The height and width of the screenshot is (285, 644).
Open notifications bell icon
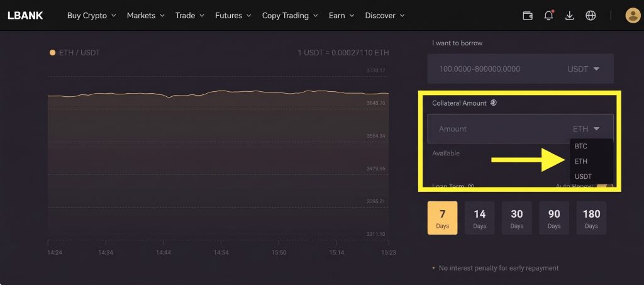(x=548, y=16)
